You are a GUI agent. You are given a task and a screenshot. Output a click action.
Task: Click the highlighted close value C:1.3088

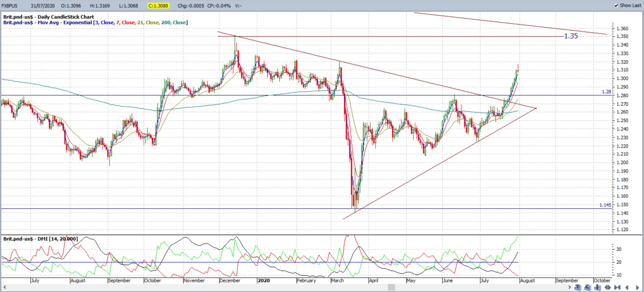pyautogui.click(x=158, y=6)
